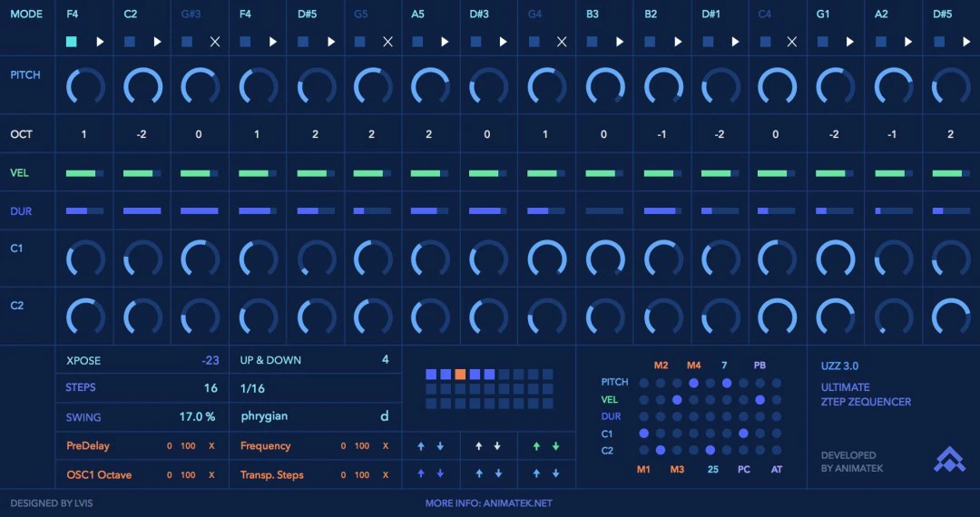Click the X icon on step C4
The image size is (980, 517).
[x=792, y=42]
